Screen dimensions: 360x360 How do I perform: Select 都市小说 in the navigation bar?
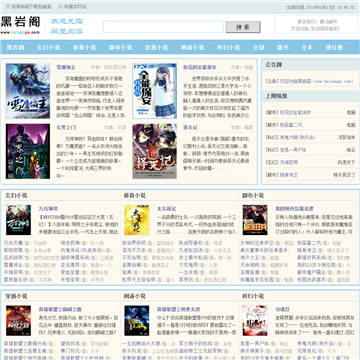point(121,47)
